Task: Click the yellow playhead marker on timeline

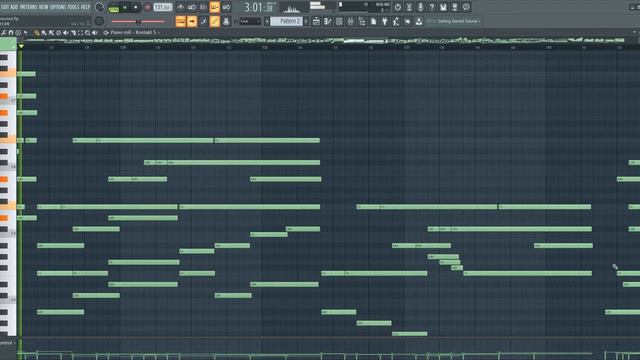Action: tap(21, 47)
